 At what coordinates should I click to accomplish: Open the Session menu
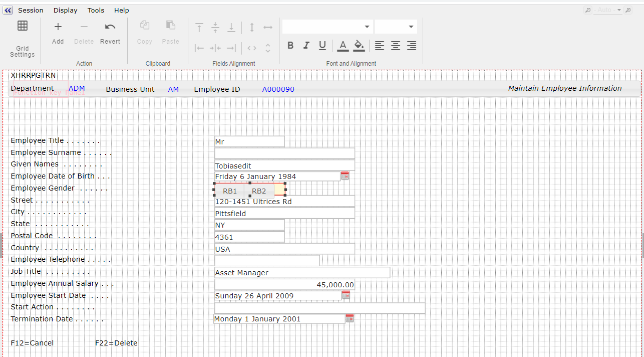tap(31, 10)
